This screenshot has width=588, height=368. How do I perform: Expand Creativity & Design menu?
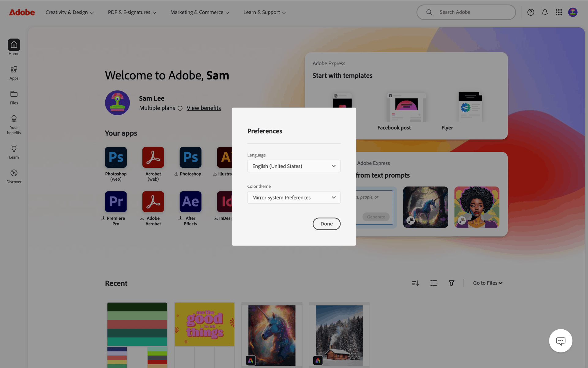coord(70,12)
